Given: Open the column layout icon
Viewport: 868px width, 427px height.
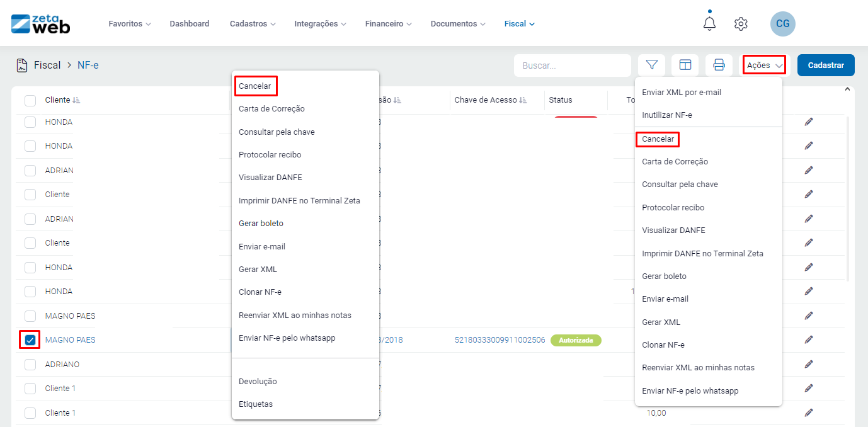Looking at the screenshot, I should (x=685, y=65).
